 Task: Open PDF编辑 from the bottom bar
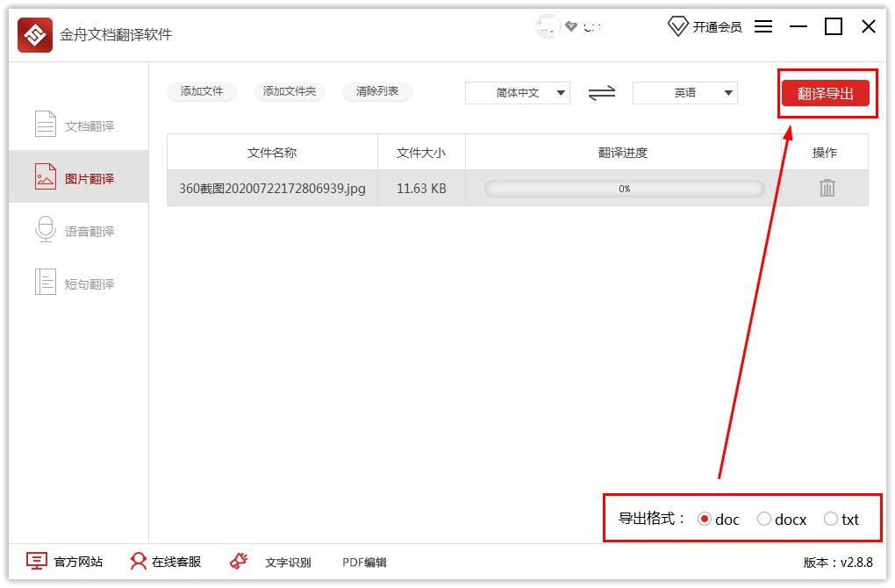point(365,562)
